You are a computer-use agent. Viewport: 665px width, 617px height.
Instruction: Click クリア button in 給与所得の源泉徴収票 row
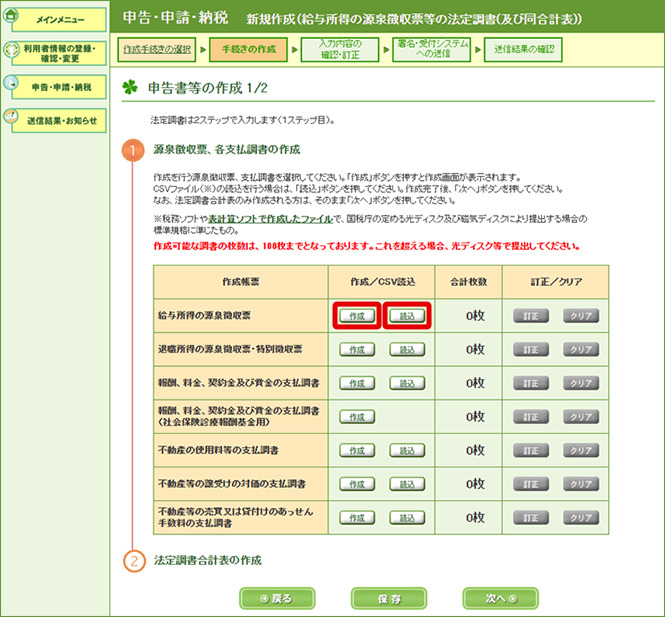coord(580,315)
